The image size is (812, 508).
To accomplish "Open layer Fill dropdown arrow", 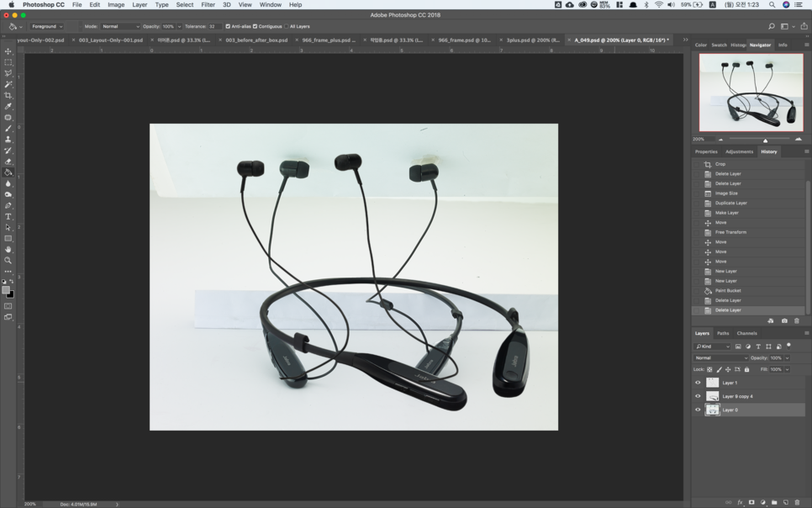I will tap(787, 369).
